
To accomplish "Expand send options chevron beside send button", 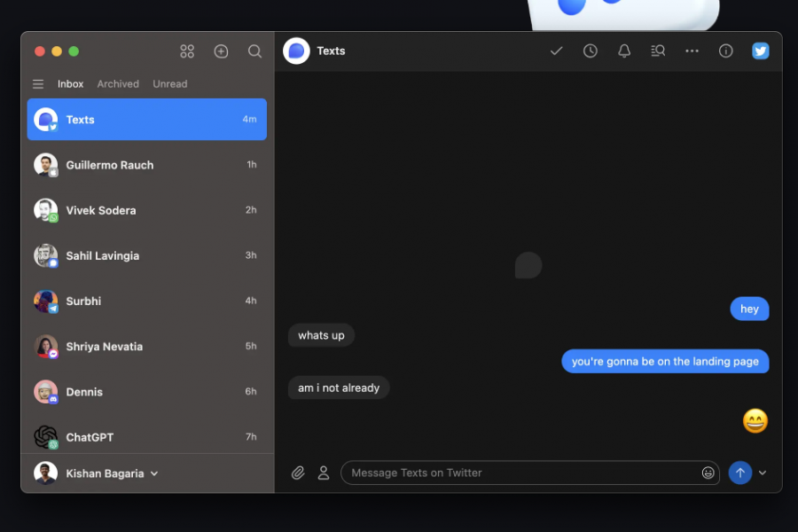I will (x=763, y=473).
